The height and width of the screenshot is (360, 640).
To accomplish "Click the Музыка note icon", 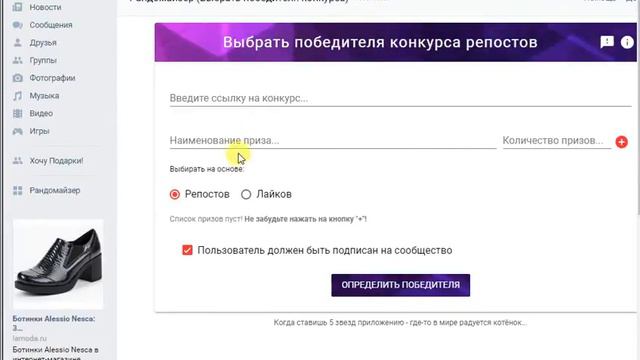I will pyautogui.click(x=18, y=96).
